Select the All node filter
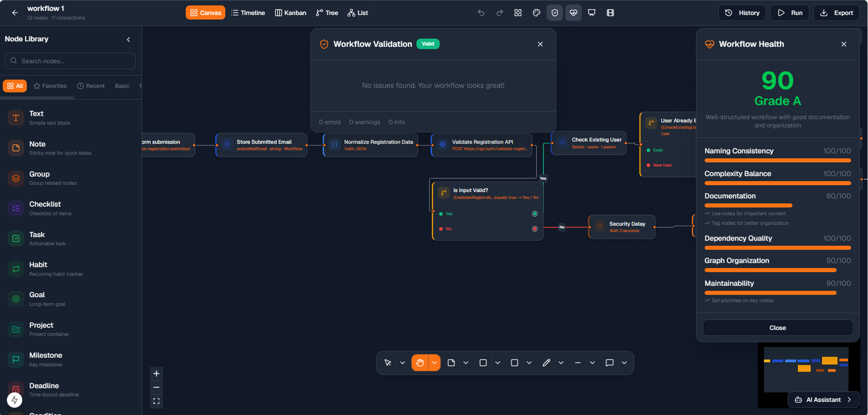The width and height of the screenshot is (868, 415). (x=15, y=86)
